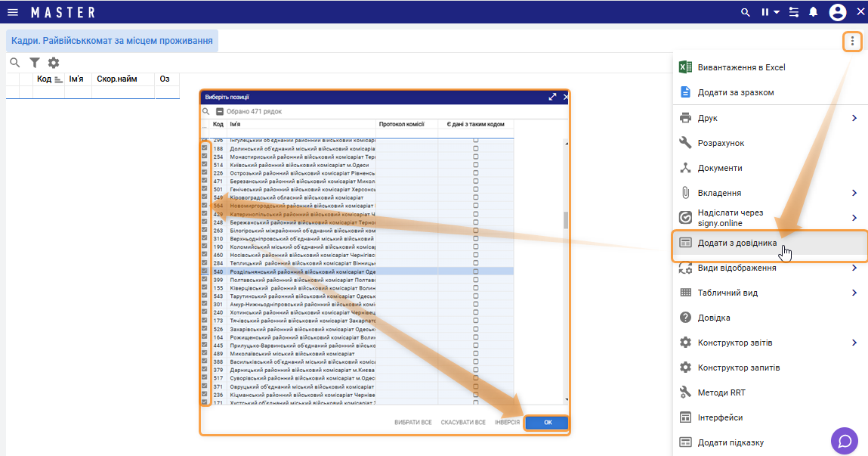868x456 pixels.
Task: Choose 'Вивантаження в Excel' from the menu
Action: click(x=741, y=67)
